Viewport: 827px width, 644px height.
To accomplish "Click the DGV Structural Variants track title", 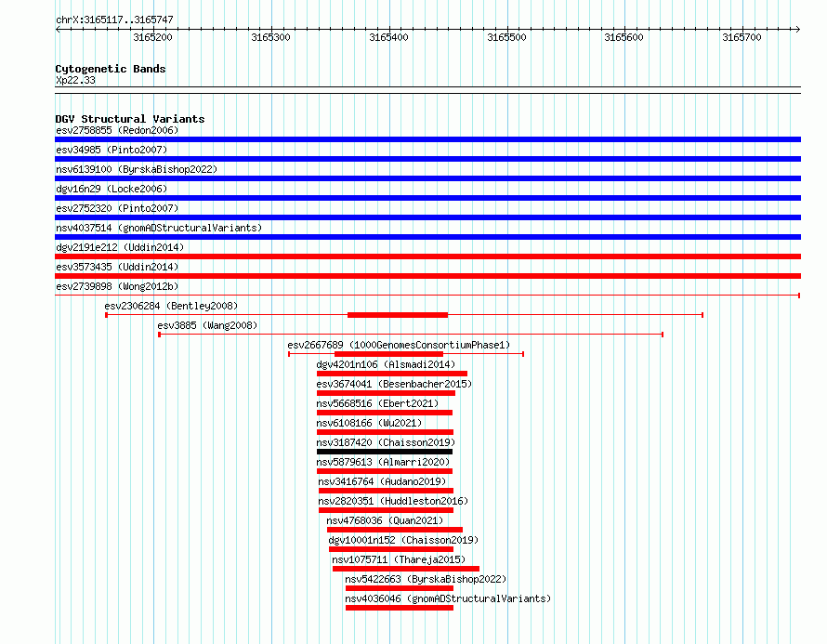I will (130, 119).
